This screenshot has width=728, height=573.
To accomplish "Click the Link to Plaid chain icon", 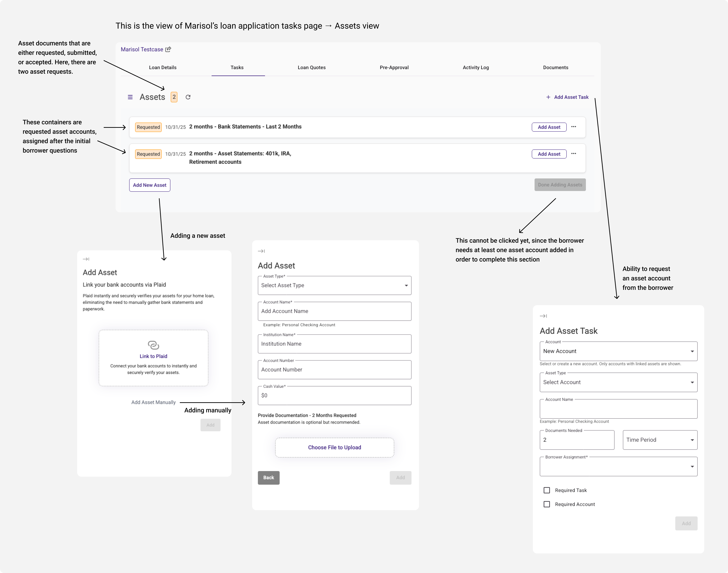I will click(x=153, y=345).
